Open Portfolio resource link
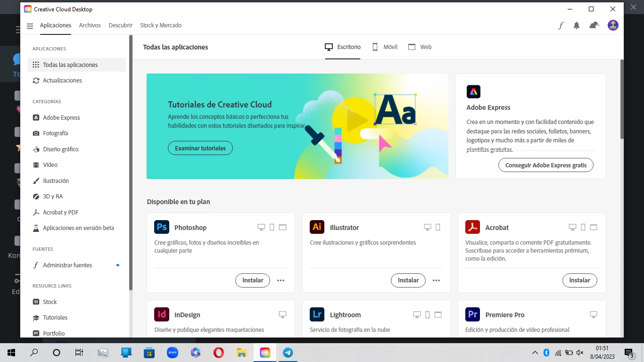 click(x=76, y=333)
